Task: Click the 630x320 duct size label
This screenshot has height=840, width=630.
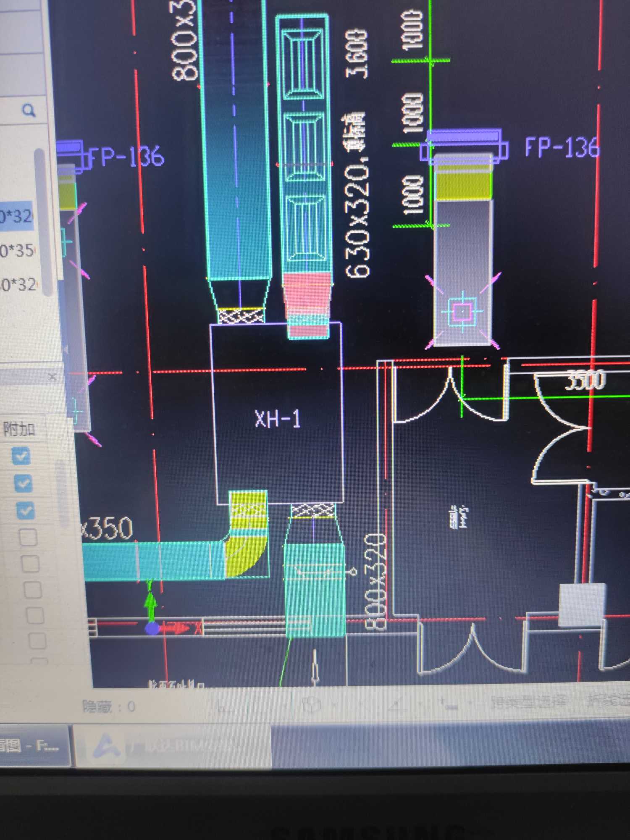Action: click(358, 219)
